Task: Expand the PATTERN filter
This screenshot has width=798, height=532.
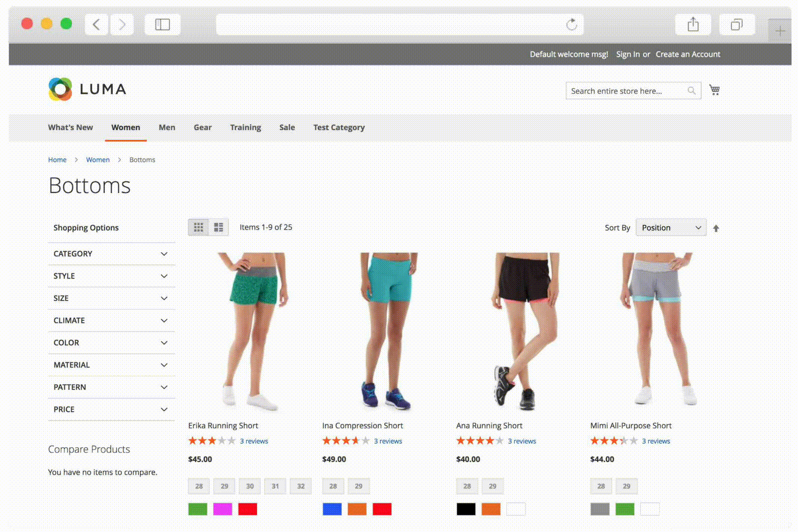Action: click(x=111, y=387)
